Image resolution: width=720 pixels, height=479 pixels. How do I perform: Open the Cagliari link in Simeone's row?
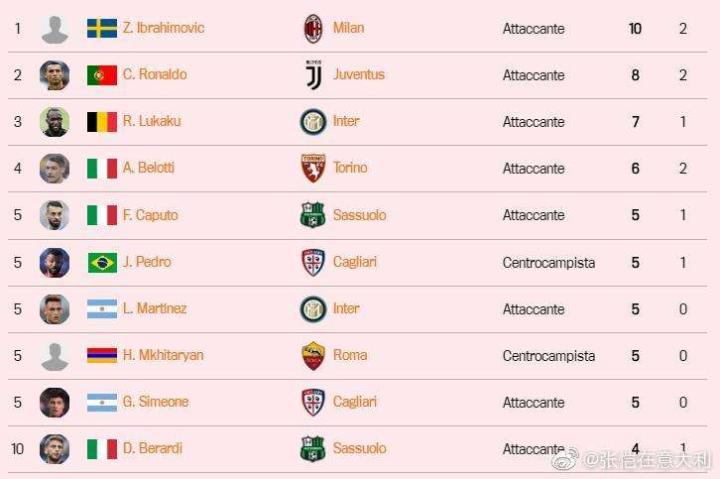pos(355,402)
